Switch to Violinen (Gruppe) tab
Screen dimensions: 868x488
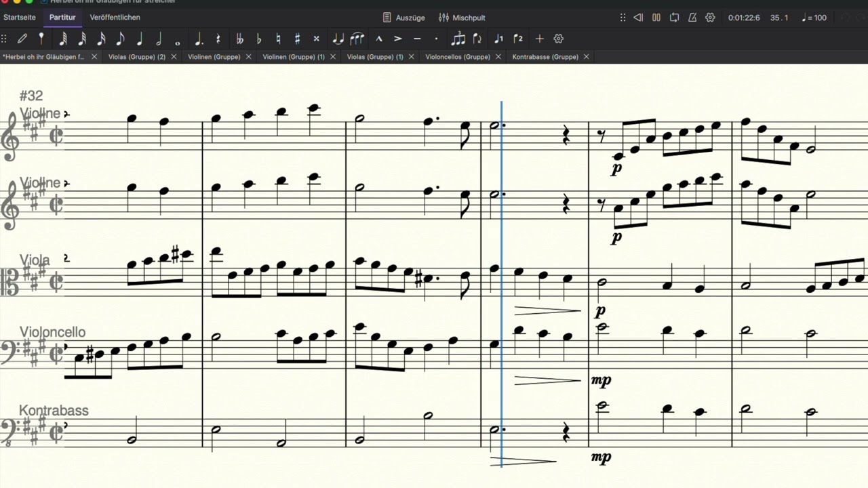pos(214,57)
